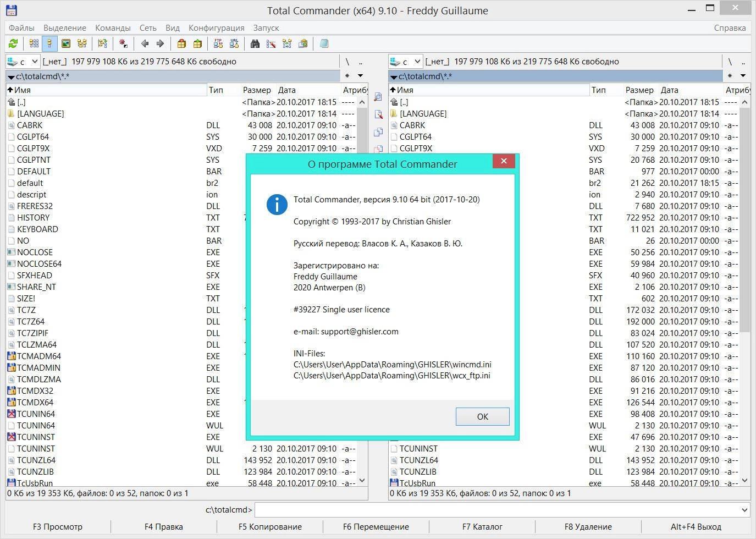Expand right panel directory history arrow

743,76
